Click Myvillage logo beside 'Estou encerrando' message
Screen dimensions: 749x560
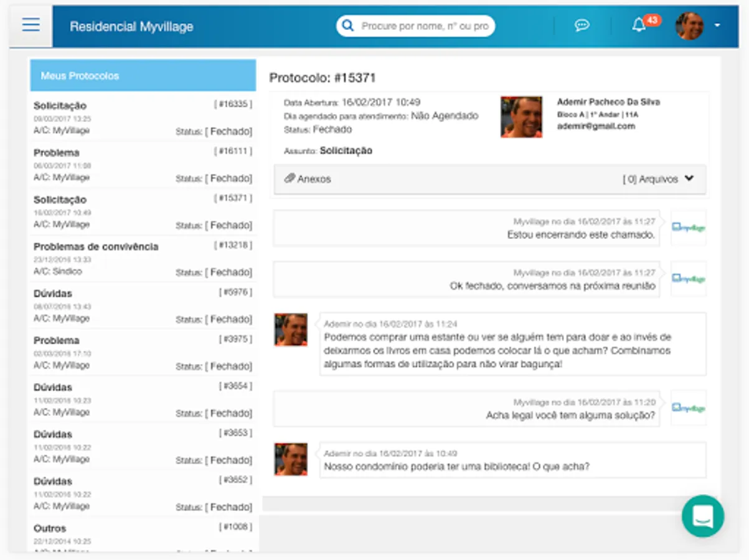pos(689,228)
